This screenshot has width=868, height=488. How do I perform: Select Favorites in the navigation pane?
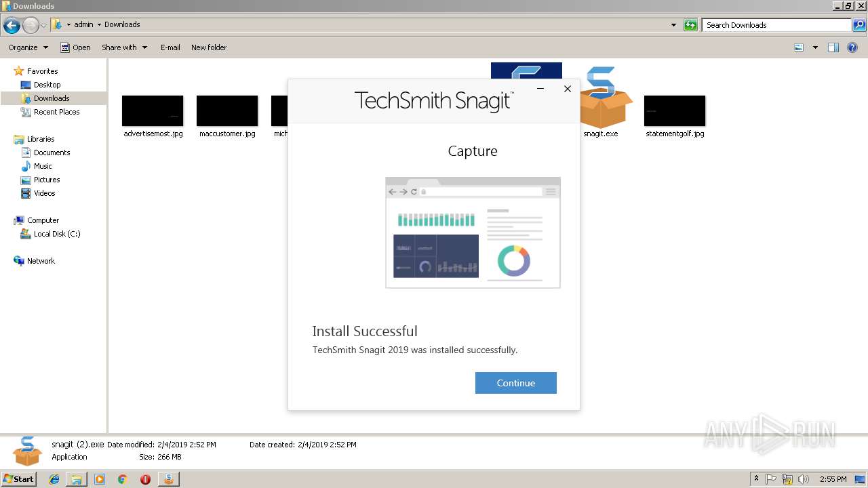coord(42,71)
